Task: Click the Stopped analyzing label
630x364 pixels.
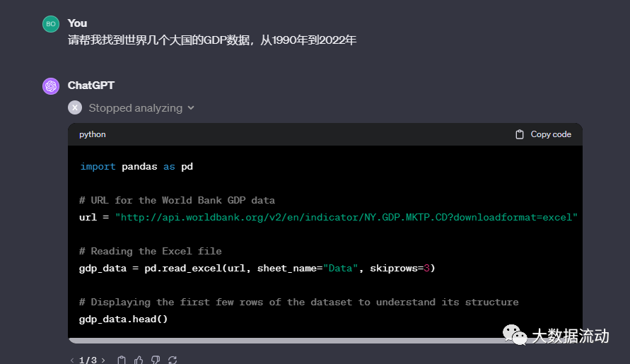Action: (x=135, y=108)
